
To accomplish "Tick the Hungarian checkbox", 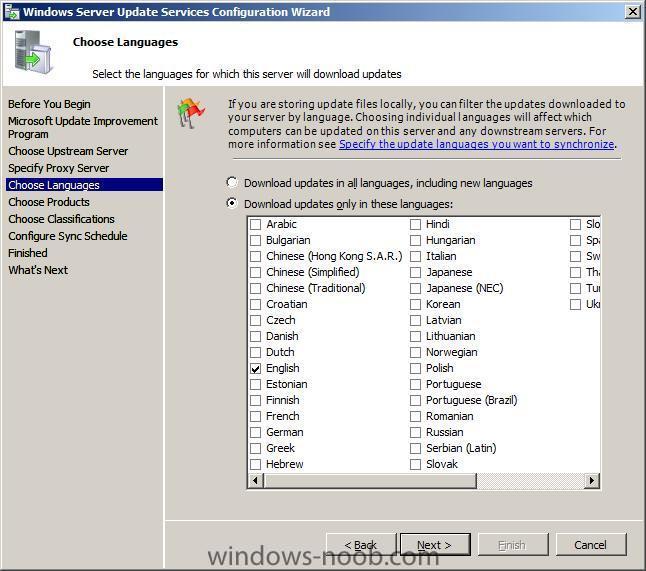I will click(415, 241).
